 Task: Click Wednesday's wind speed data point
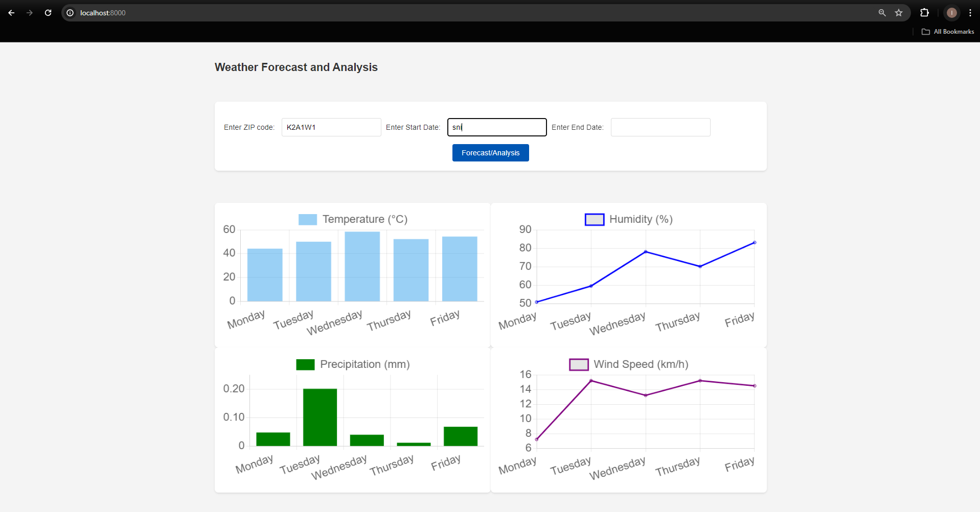(x=646, y=395)
